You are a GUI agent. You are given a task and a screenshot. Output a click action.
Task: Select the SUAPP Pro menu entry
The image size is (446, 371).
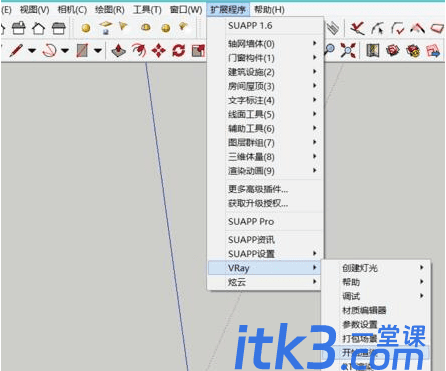pyautogui.click(x=266, y=221)
